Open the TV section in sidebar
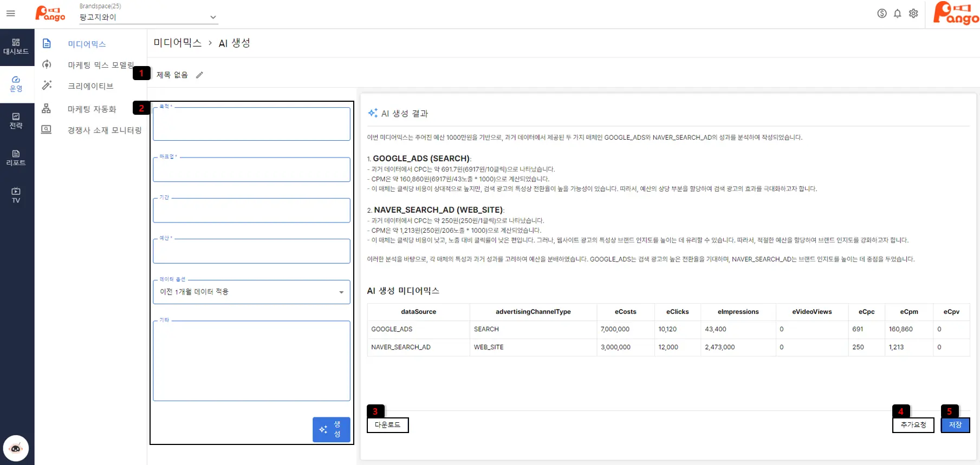 click(x=16, y=195)
